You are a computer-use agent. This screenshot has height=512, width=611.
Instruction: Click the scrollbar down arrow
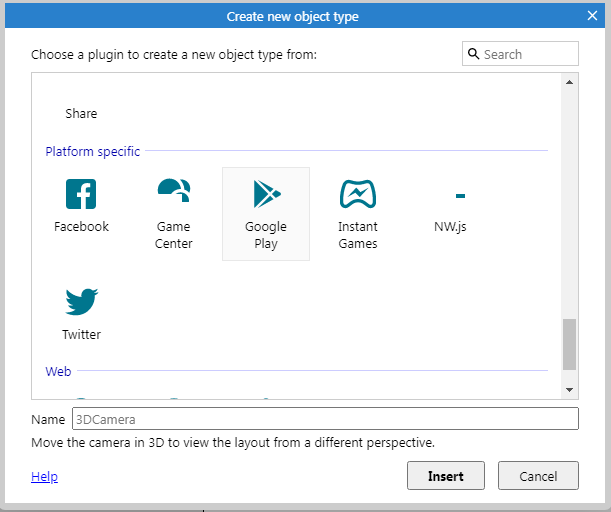(x=569, y=390)
